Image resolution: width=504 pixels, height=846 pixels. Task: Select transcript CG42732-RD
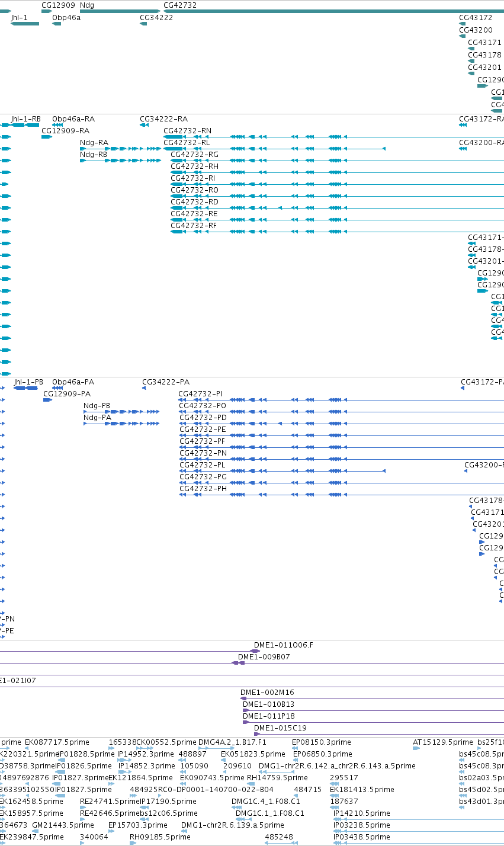click(x=337, y=208)
